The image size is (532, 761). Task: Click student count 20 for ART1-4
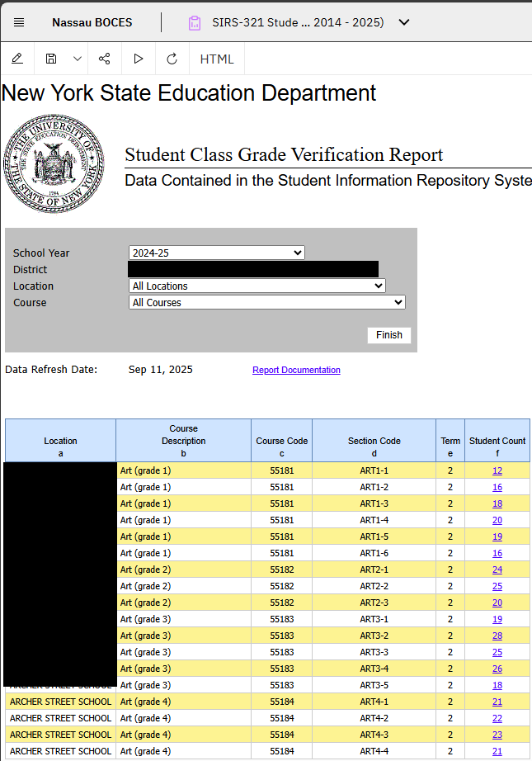[x=497, y=520]
